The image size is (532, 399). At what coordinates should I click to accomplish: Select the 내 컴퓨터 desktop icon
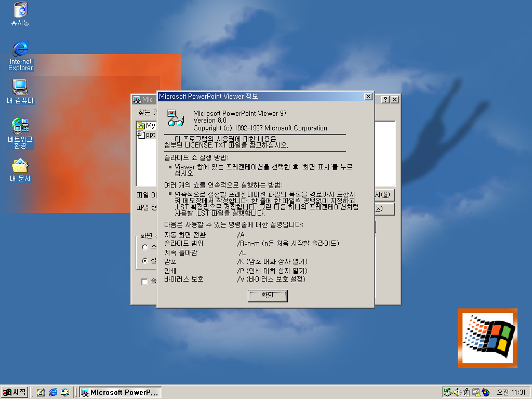pyautogui.click(x=20, y=91)
